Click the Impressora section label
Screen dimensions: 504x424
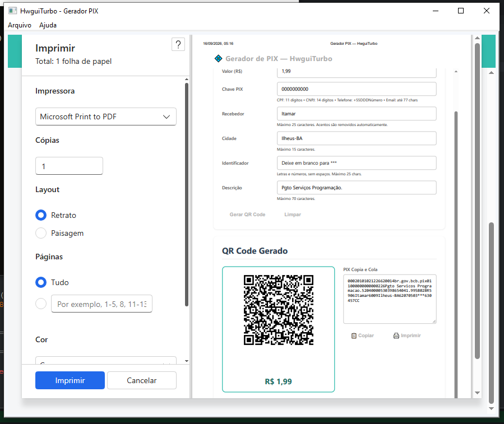click(x=55, y=91)
